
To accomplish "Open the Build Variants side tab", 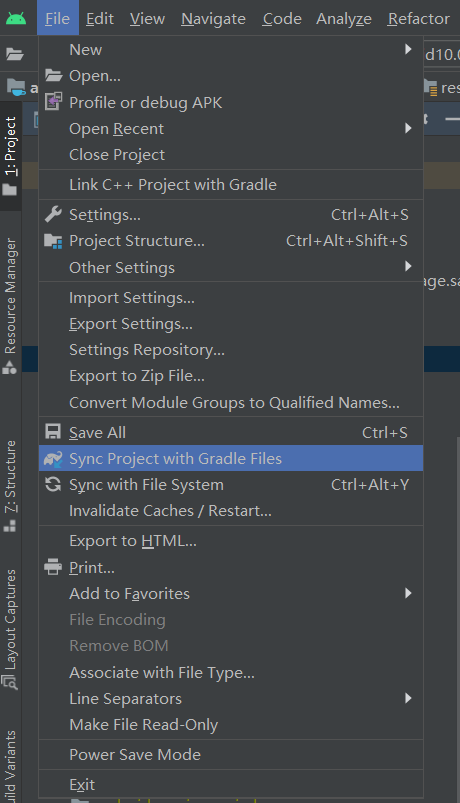I will pos(10,767).
